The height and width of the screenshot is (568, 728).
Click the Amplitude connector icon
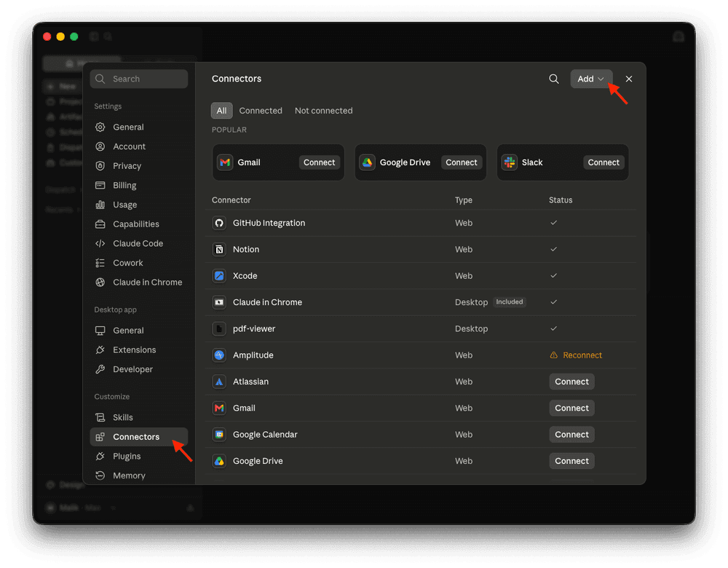[219, 355]
